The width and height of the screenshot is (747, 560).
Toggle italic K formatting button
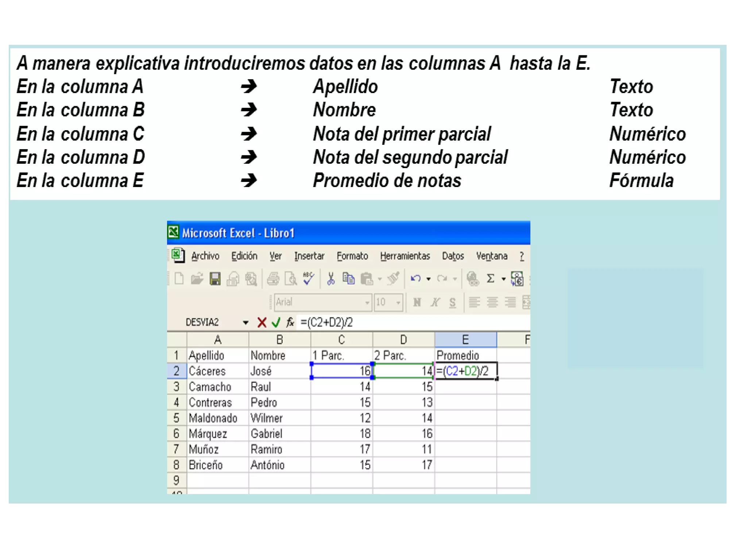coord(435,302)
